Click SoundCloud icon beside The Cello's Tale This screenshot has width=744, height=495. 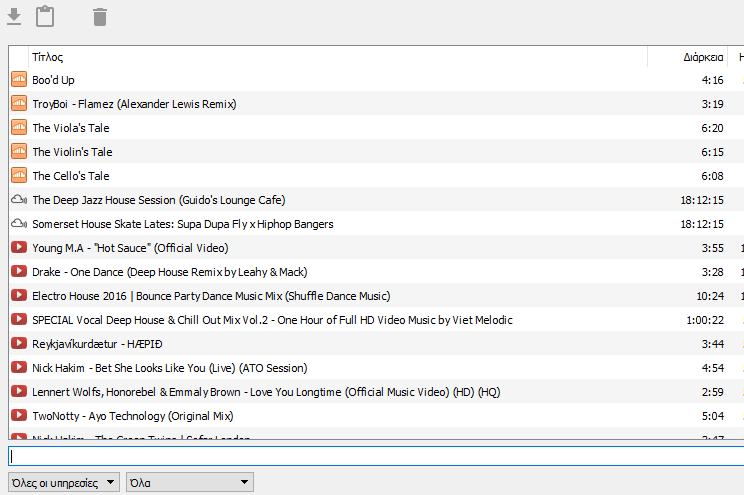(19, 175)
